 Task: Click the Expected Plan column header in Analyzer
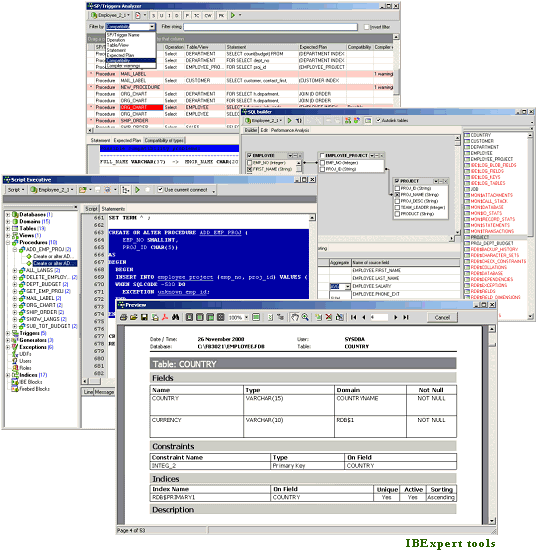[322, 47]
